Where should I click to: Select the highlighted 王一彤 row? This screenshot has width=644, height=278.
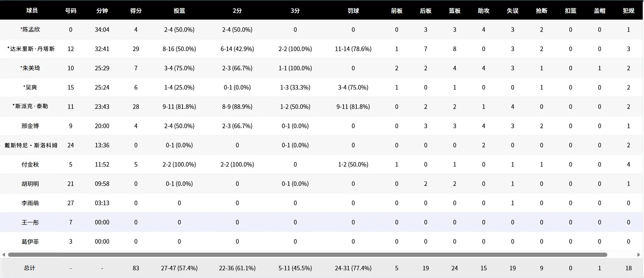[30, 222]
